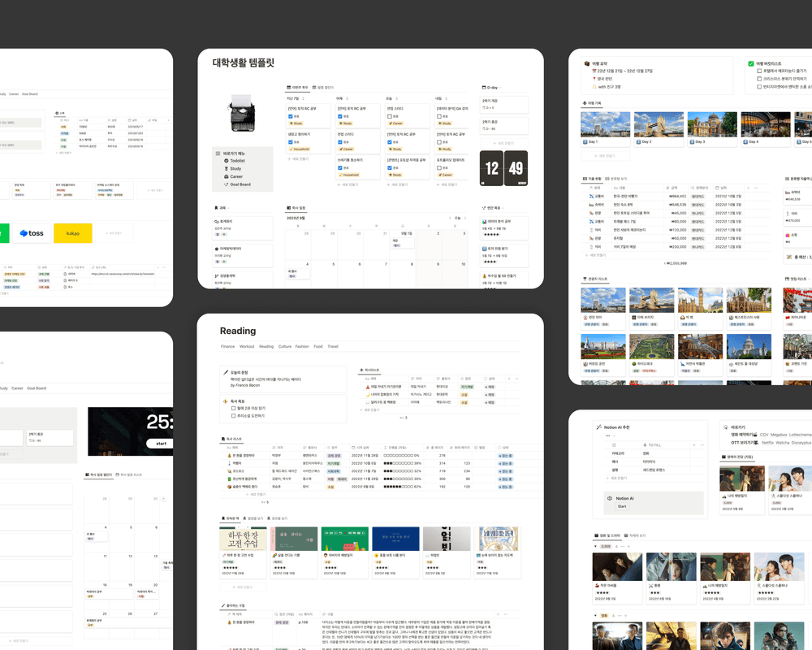Switch to the Workout tab
812x650 pixels.
[x=247, y=346]
